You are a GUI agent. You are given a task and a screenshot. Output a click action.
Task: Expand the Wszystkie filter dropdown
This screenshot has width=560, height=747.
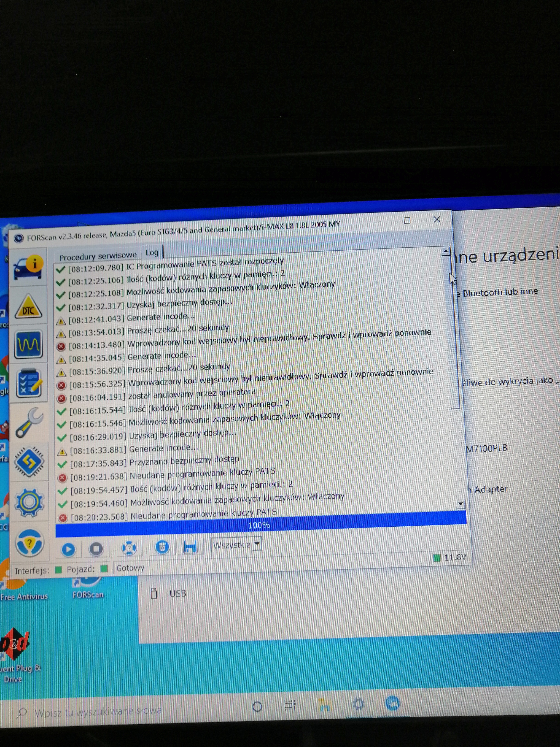click(257, 544)
